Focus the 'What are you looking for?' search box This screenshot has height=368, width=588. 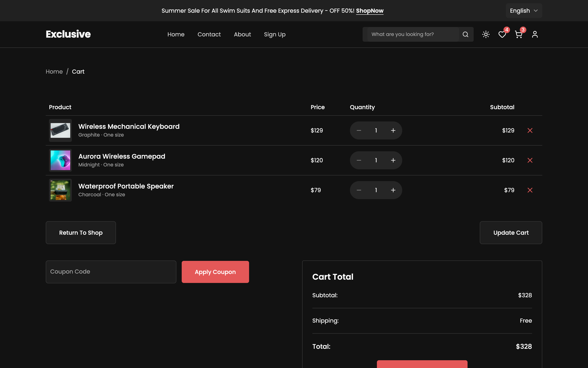413,34
